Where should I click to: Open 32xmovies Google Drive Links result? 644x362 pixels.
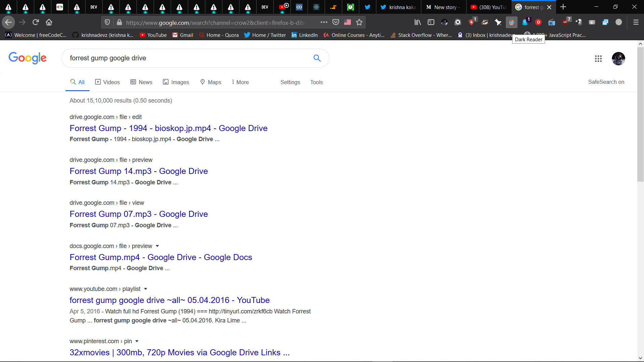pos(179,352)
